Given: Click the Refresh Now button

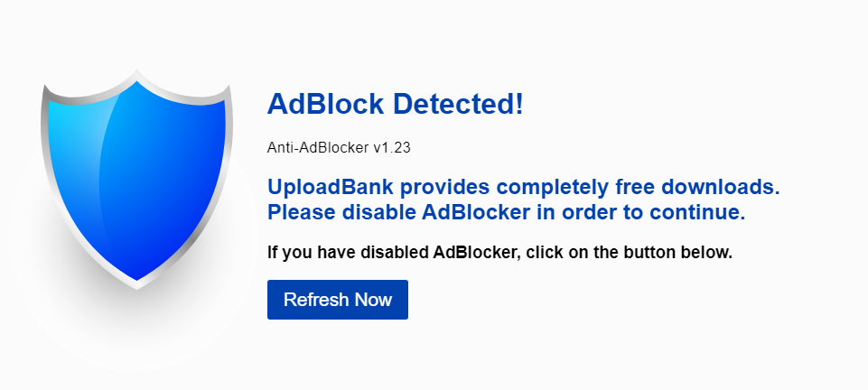Looking at the screenshot, I should point(337,300).
